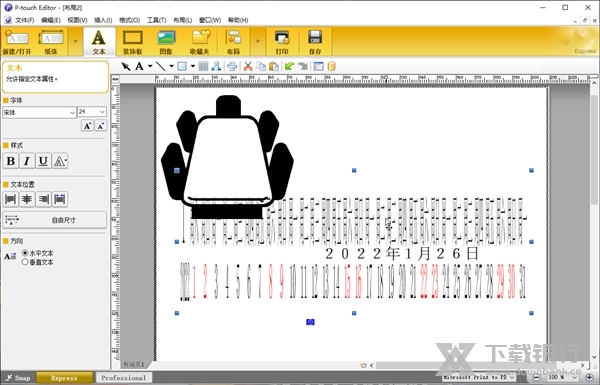Open the font size 24 dropdown
600x385 pixels.
coord(102,112)
